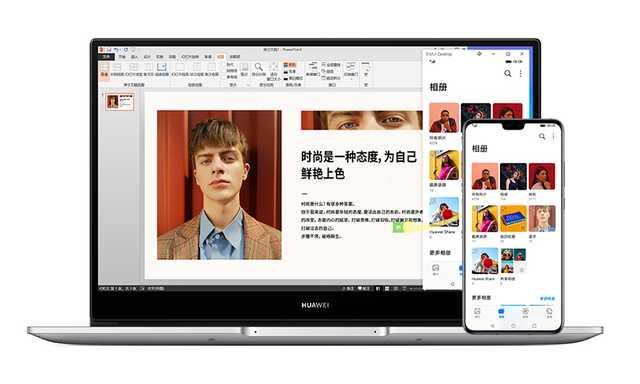This screenshot has height=384, width=640.
Task: Switch to 阅读视图 (Reading View)
Action: [162, 70]
